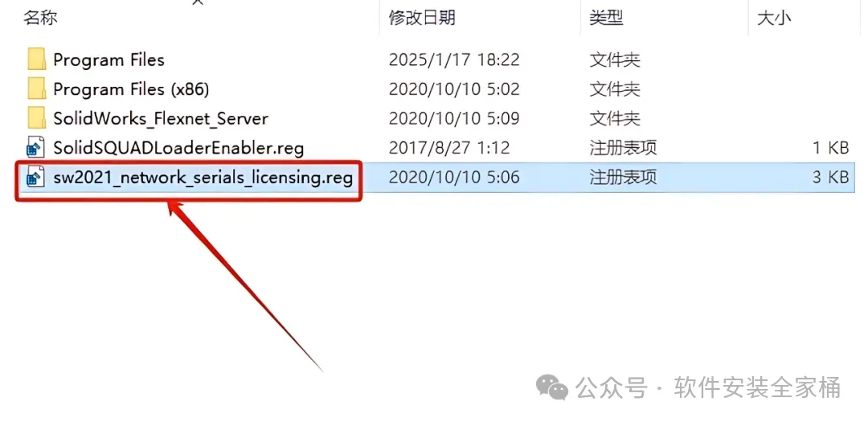Screen dimensions: 868x422
Task: Click the 2025/1/17 18:22 date entry
Action: tap(454, 59)
